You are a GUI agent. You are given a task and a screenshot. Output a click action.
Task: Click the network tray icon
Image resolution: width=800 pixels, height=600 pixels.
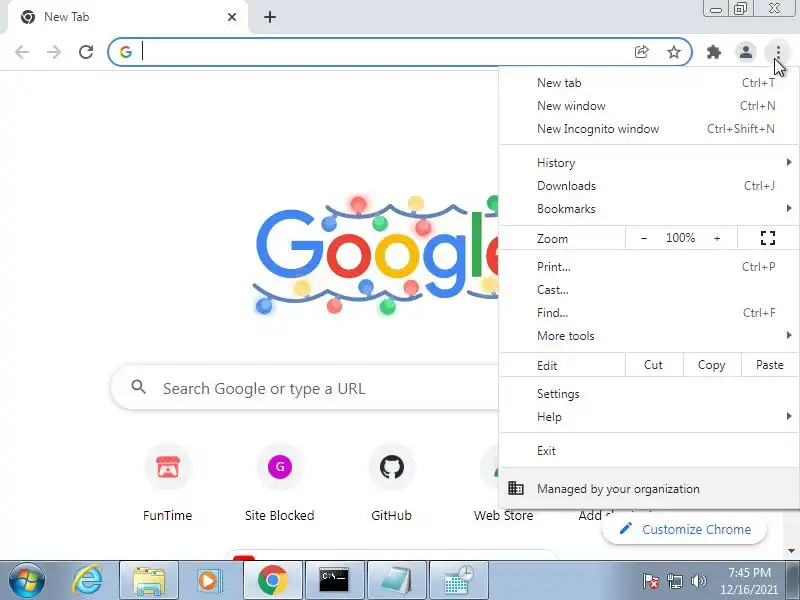(x=674, y=581)
